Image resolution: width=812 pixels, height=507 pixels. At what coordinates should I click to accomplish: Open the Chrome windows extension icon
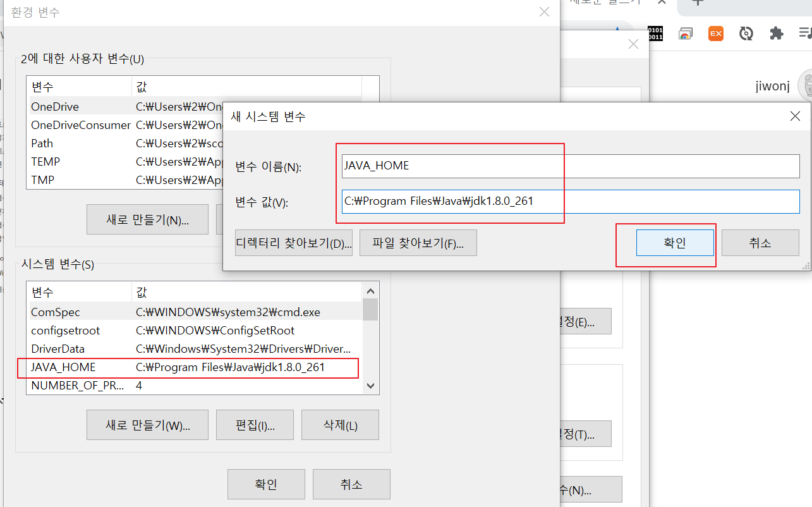[x=686, y=34]
